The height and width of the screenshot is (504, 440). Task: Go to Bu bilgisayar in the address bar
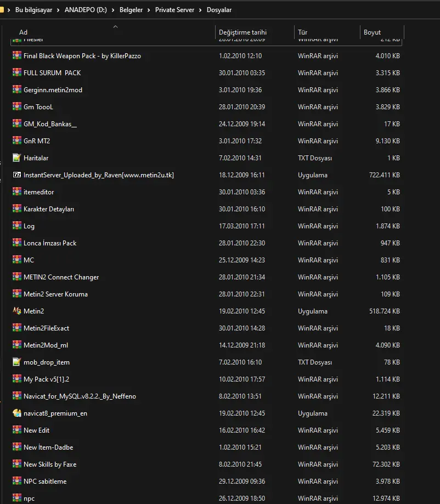[33, 10]
